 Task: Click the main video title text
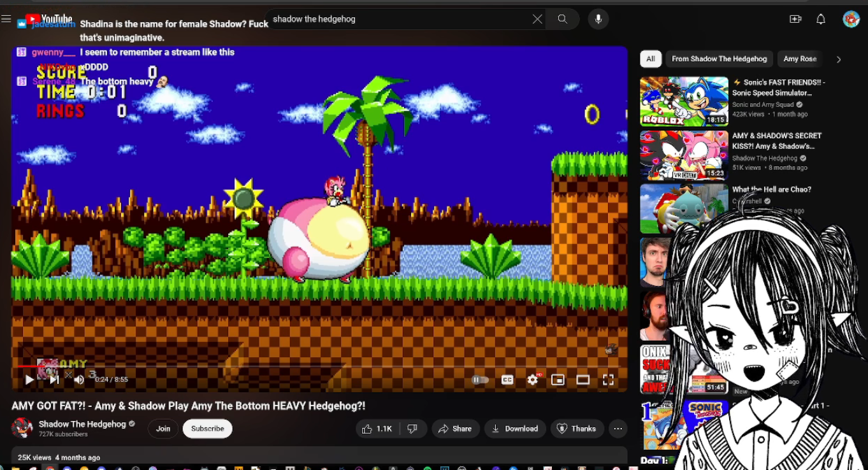[x=189, y=406]
